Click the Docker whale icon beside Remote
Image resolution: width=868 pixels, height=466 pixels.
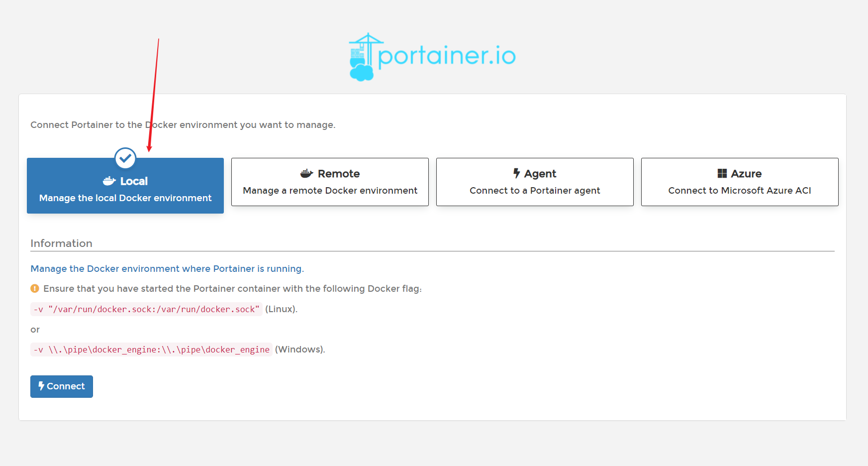coord(307,174)
